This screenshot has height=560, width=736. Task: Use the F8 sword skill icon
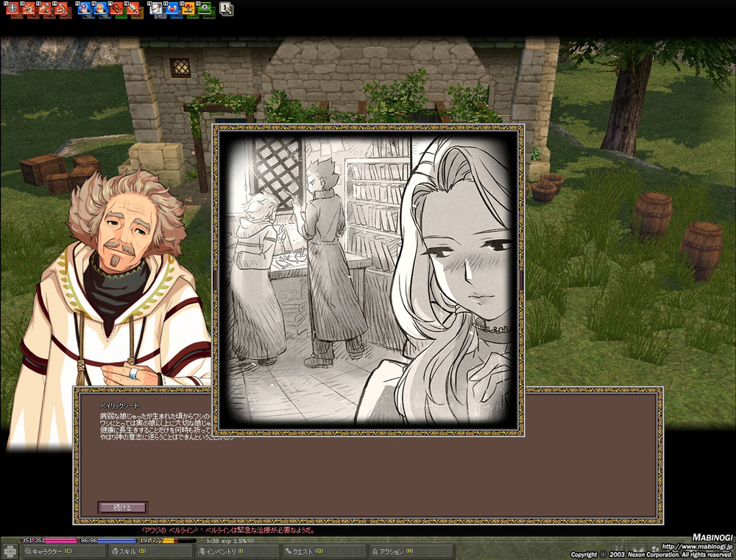coord(133,8)
